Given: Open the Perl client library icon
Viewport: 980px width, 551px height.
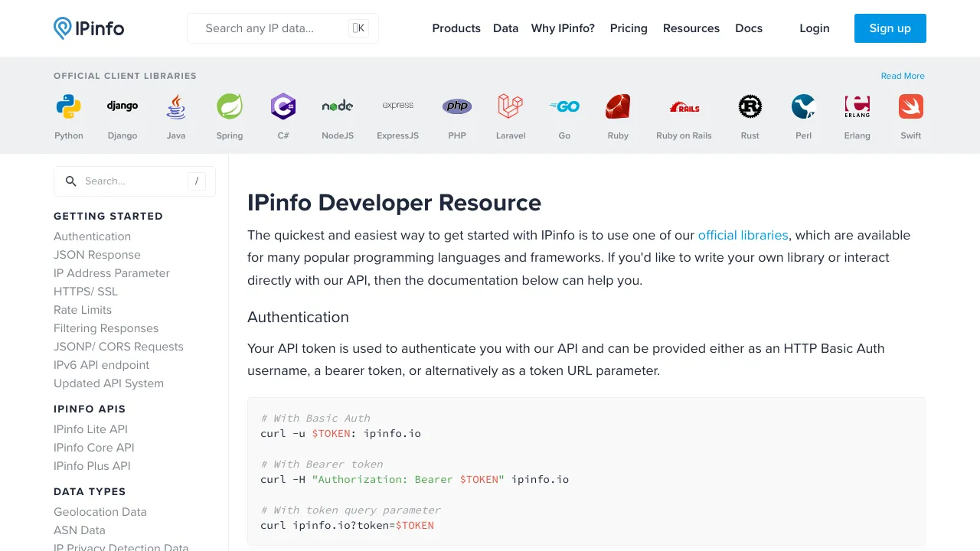Looking at the screenshot, I should [804, 106].
